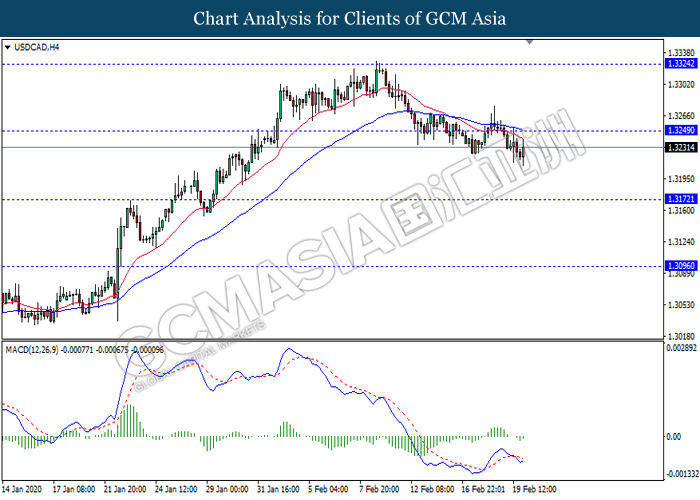Click the 17 Jan 08:00 time label
700x500 pixels.
tap(74, 490)
